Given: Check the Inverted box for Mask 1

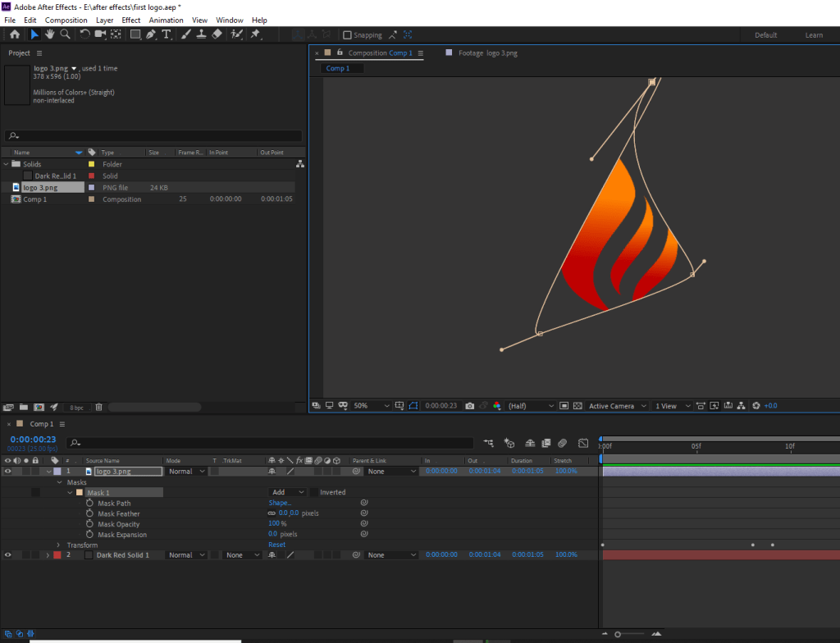Looking at the screenshot, I should 313,493.
